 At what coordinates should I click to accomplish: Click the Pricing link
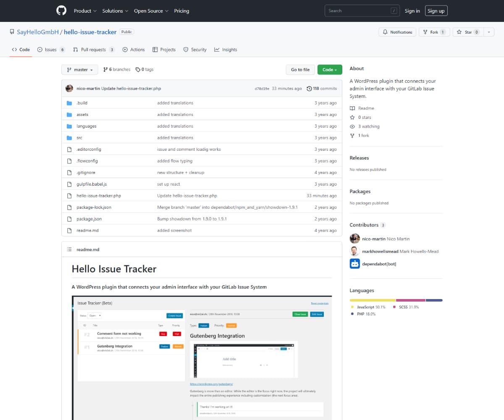point(181,11)
